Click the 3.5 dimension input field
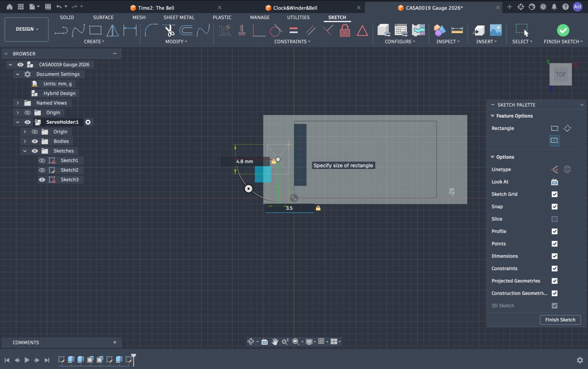 pyautogui.click(x=289, y=208)
